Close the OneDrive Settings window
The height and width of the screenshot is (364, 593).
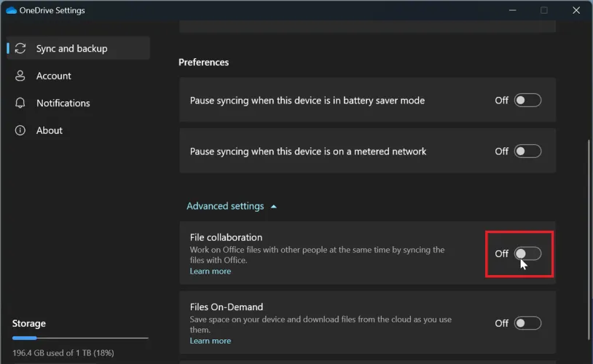pyautogui.click(x=577, y=10)
